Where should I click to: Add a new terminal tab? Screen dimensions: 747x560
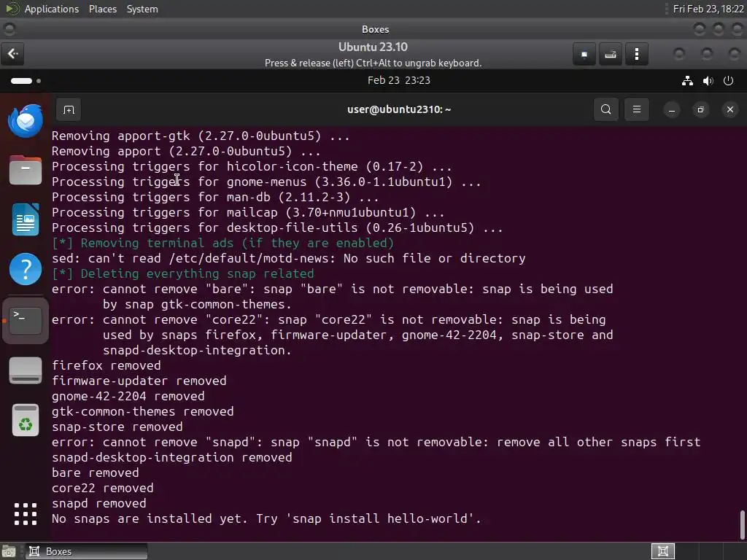point(69,110)
